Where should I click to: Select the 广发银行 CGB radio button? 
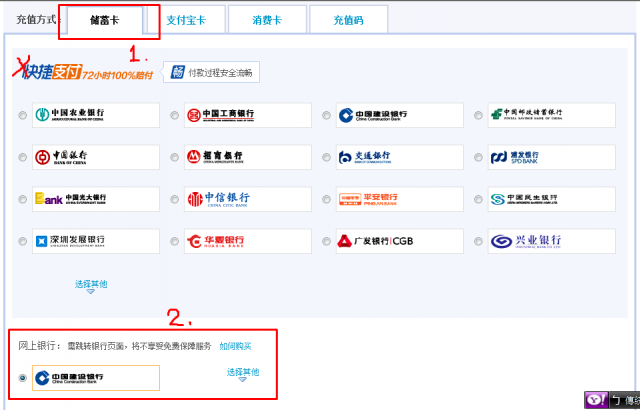click(327, 242)
